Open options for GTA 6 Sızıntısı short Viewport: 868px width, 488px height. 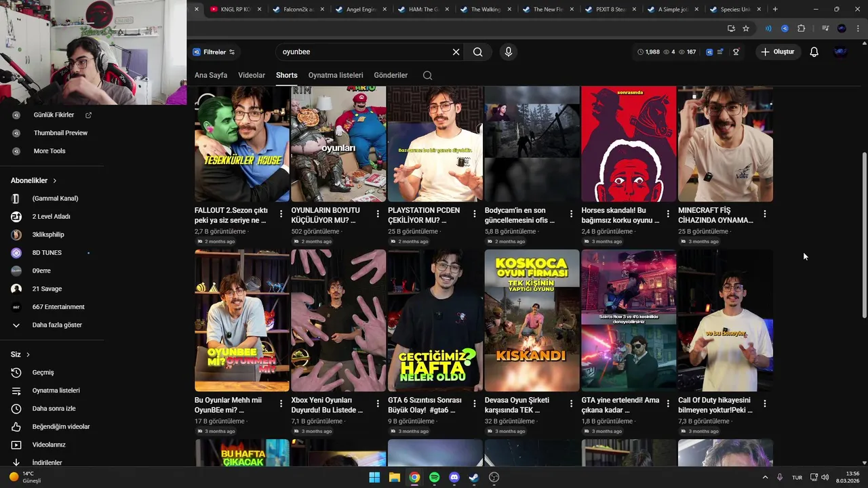(475, 403)
